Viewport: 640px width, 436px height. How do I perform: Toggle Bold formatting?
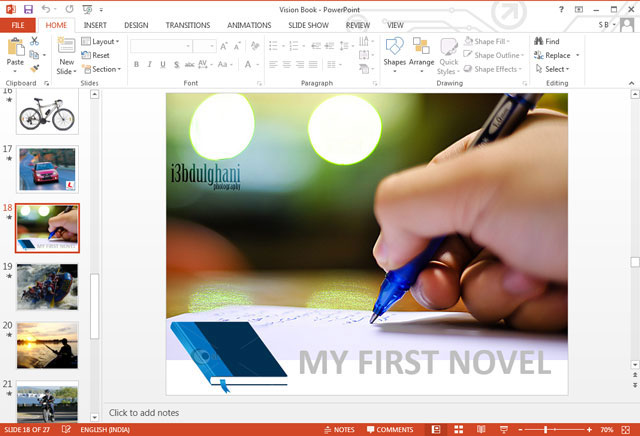pos(136,65)
